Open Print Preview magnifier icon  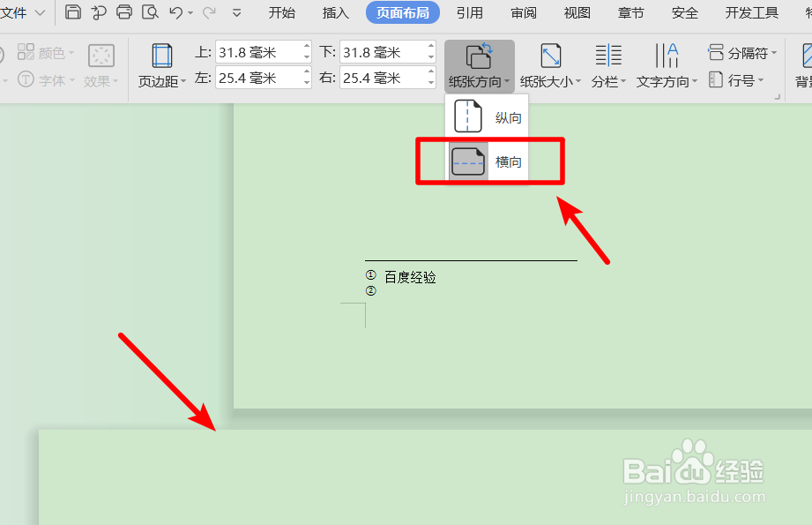coord(150,11)
